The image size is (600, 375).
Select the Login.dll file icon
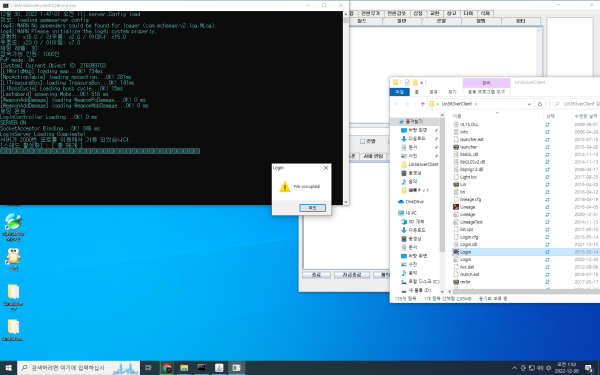tap(456, 244)
